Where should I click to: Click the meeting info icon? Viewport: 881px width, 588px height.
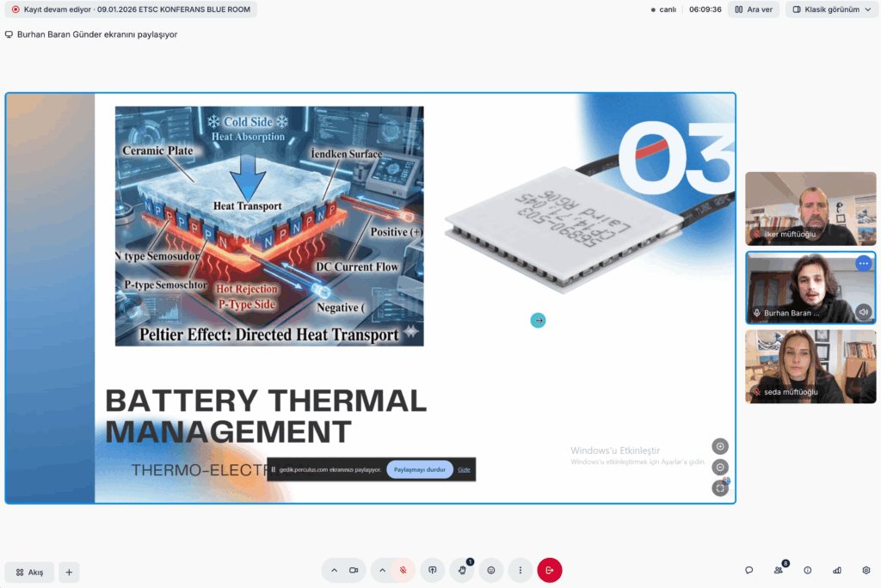(x=807, y=570)
